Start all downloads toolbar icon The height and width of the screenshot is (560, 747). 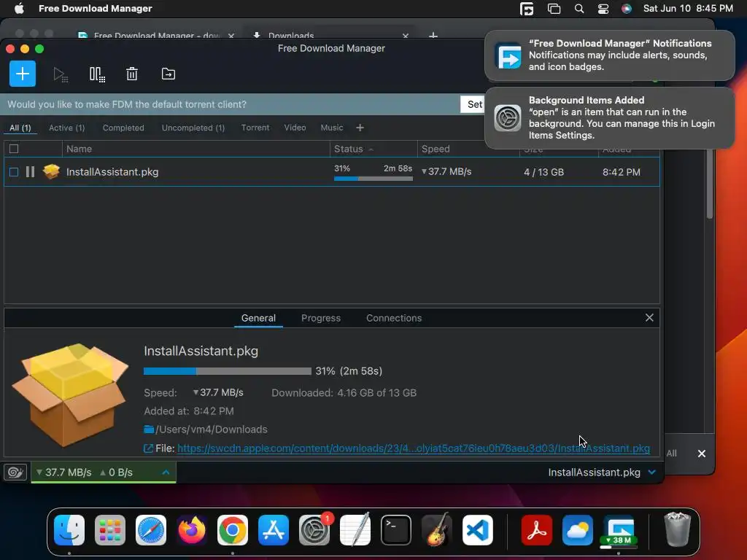[61, 74]
